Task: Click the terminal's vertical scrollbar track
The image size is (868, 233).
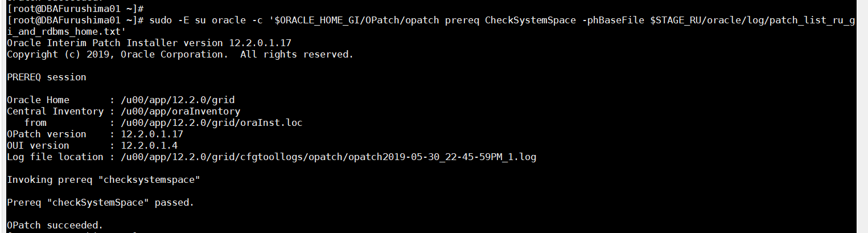Action: coord(862,114)
